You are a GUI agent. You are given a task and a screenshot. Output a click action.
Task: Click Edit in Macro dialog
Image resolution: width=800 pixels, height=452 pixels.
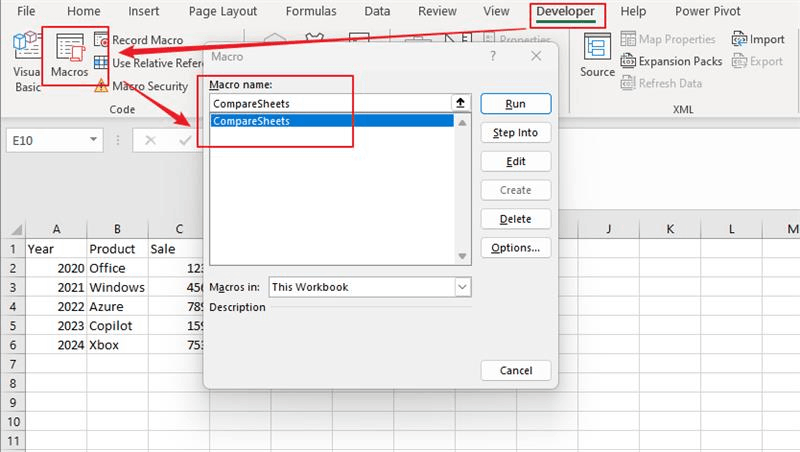pyautogui.click(x=515, y=161)
